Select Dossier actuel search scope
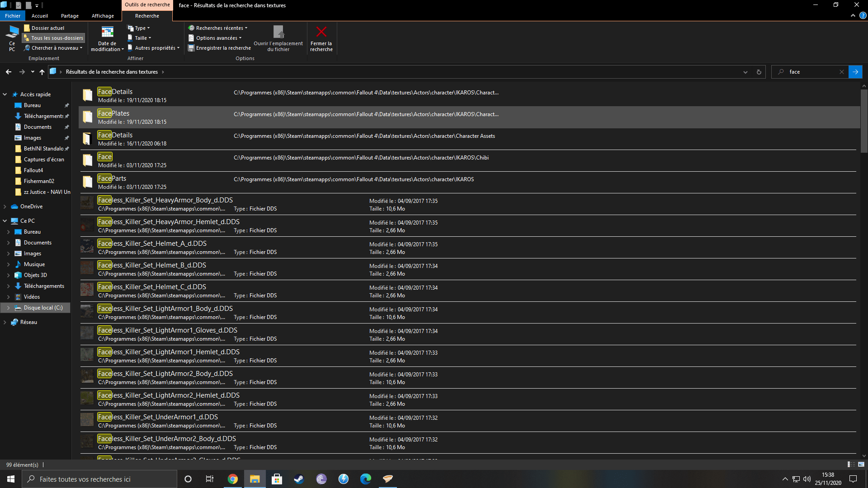This screenshot has width=868, height=488. tap(44, 28)
